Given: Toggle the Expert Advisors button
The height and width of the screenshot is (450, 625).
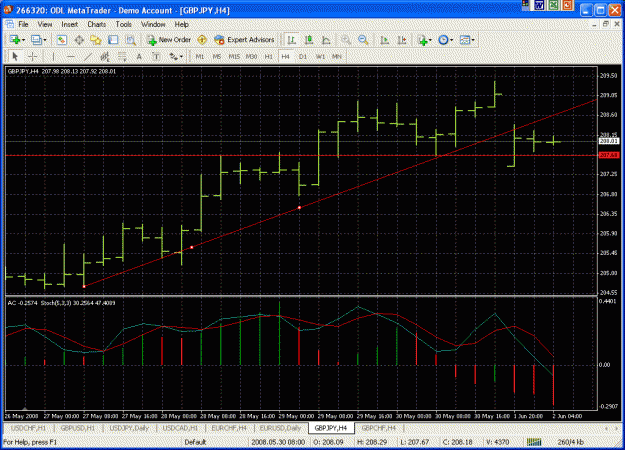Looking at the screenshot, I should (x=244, y=40).
